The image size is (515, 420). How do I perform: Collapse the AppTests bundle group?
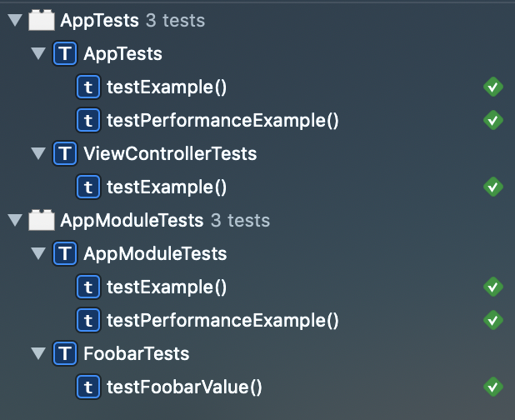[x=13, y=20]
